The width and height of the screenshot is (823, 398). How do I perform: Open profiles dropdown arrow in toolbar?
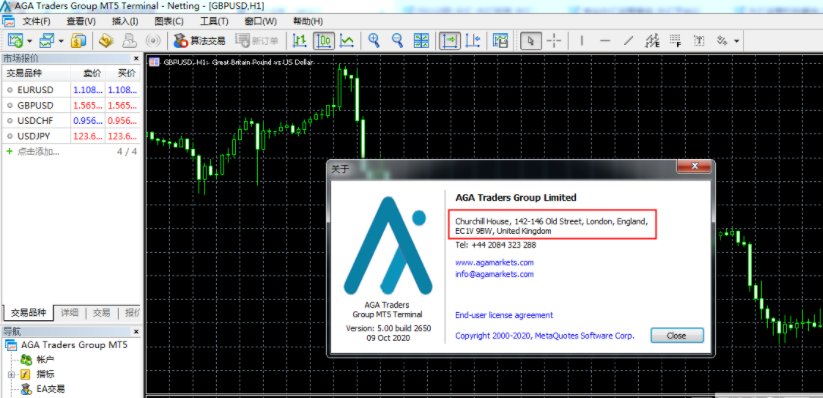coord(61,40)
